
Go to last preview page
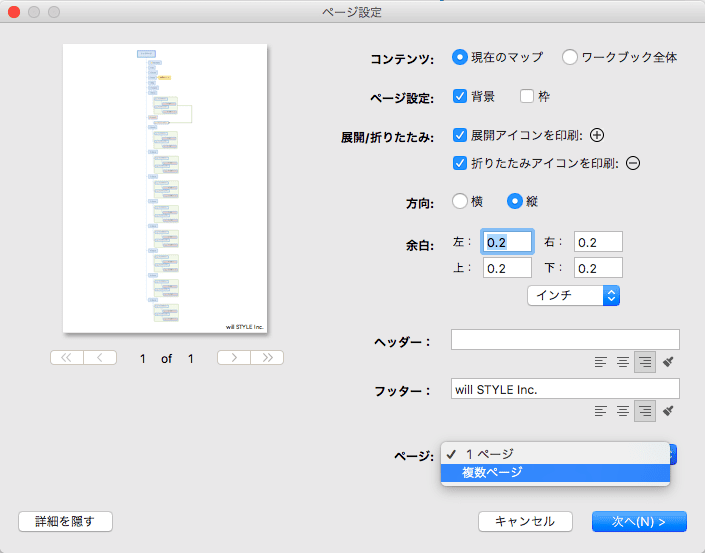[267, 357]
